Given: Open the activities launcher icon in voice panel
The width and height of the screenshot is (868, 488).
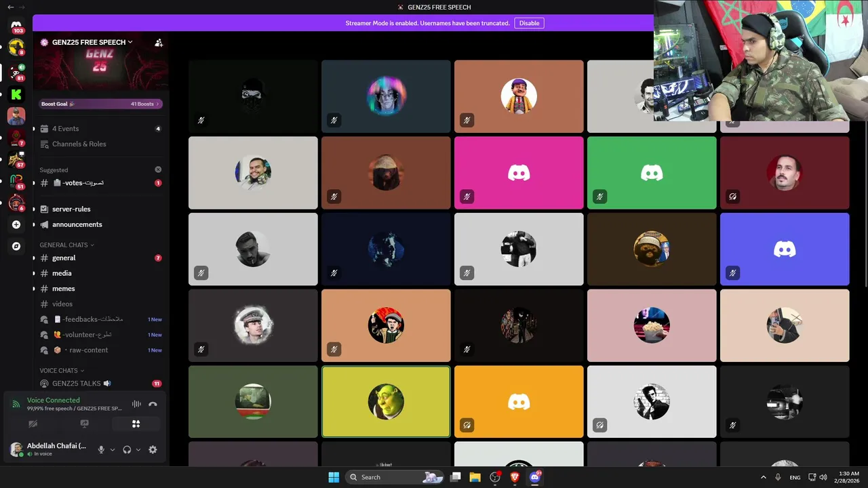Looking at the screenshot, I should click(136, 424).
